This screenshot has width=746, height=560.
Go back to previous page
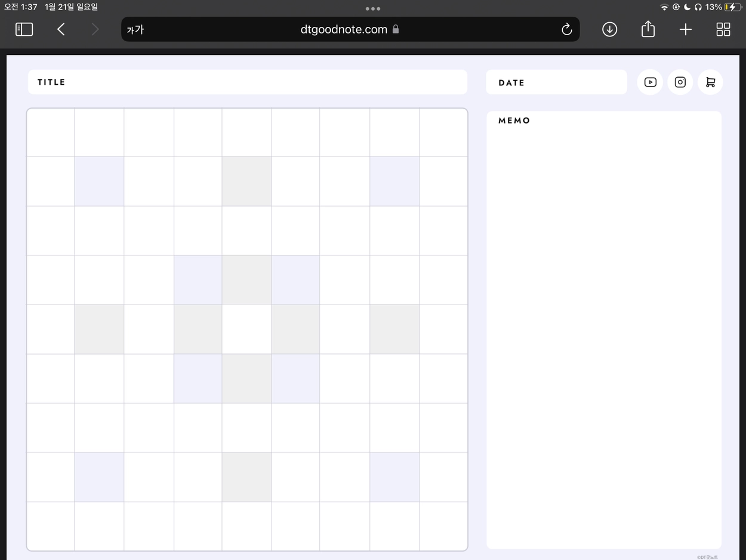pyautogui.click(x=61, y=29)
